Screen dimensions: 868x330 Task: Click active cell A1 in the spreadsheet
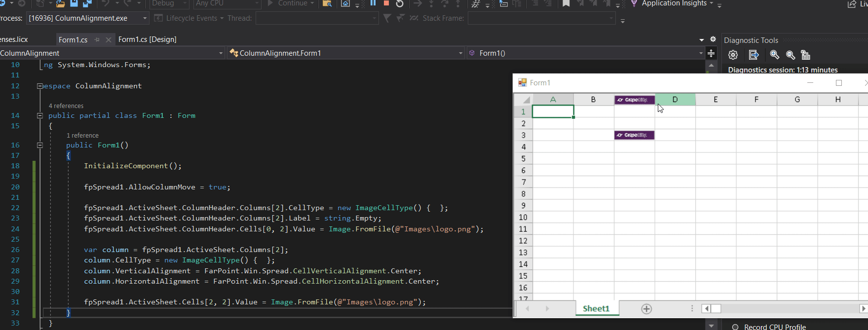click(553, 111)
